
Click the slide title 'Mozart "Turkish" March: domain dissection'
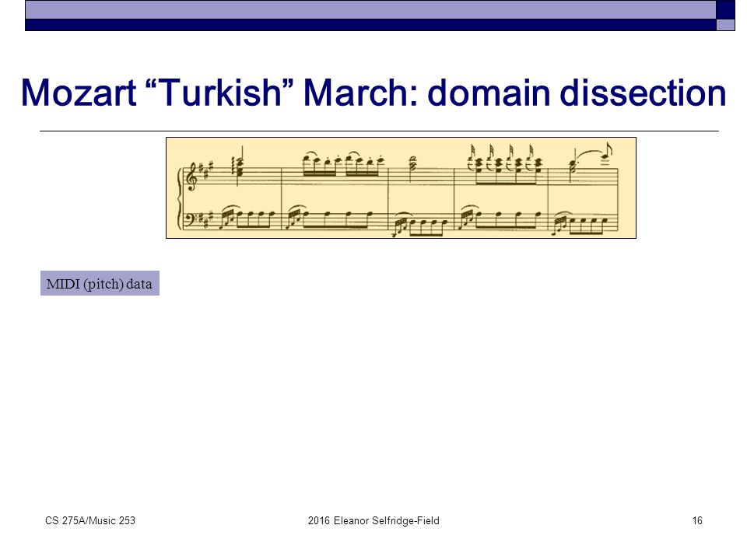coord(373,93)
